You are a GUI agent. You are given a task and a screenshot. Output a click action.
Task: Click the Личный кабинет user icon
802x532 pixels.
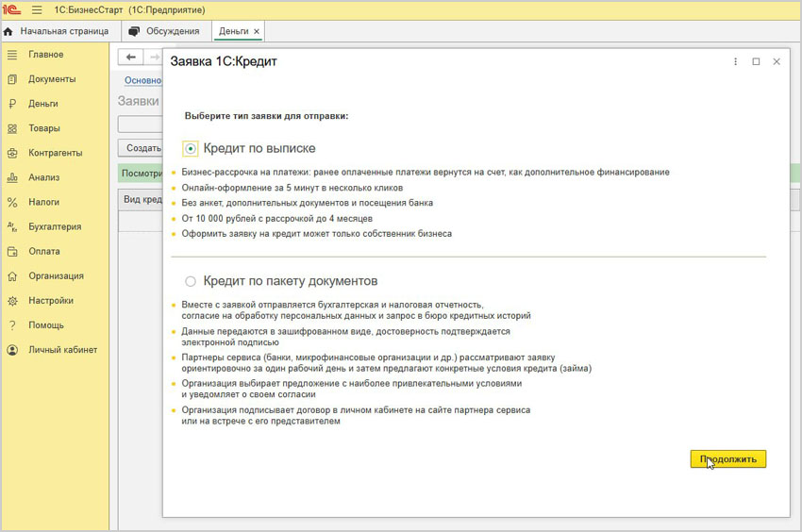(x=12, y=350)
